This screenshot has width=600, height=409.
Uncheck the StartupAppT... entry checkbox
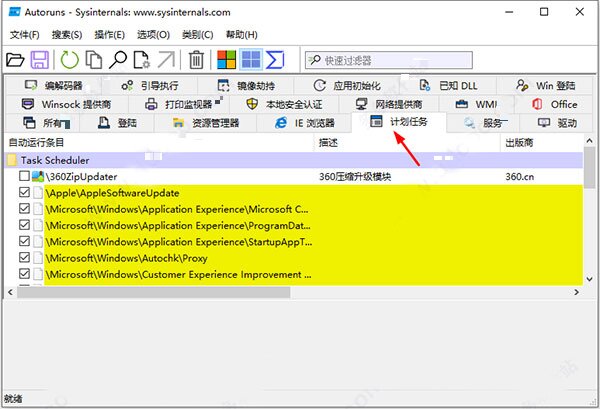point(24,241)
